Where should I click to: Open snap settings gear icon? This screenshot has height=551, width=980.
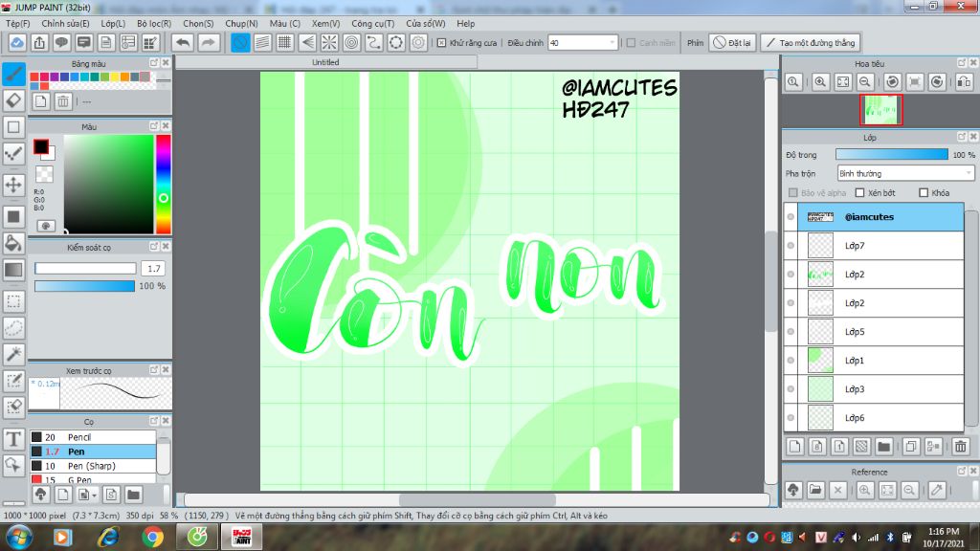(x=418, y=42)
